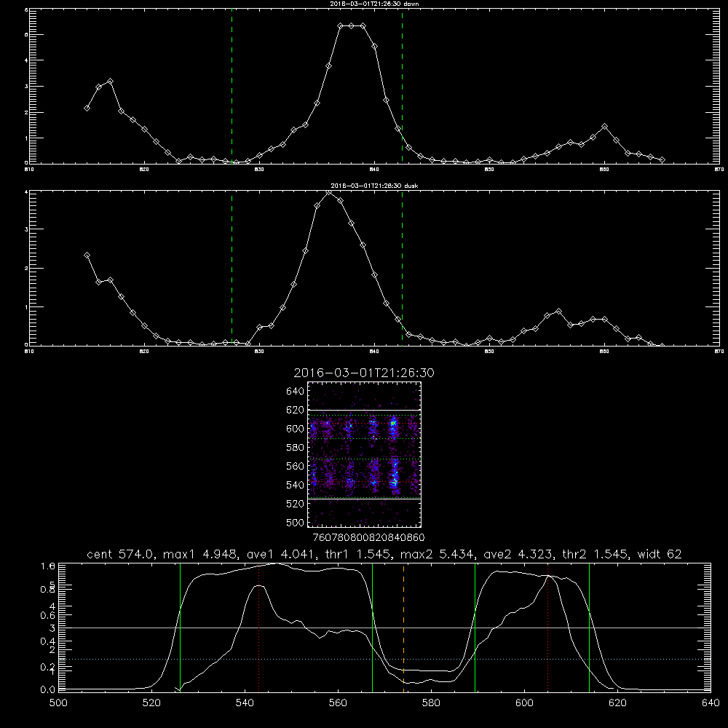The height and width of the screenshot is (728, 728).
Task: Click the "620" label on the bottom plot x-axis
Action: tap(617, 703)
